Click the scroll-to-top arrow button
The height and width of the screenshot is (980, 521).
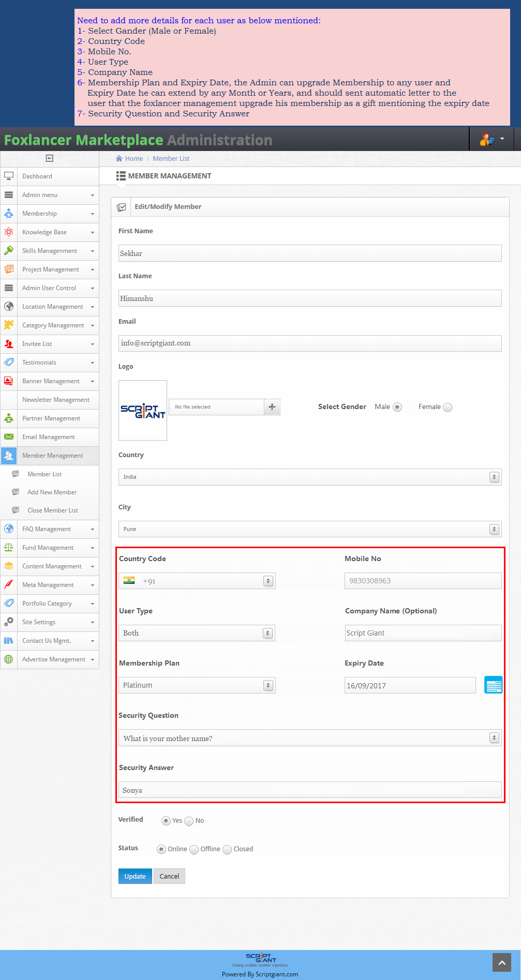click(501, 962)
